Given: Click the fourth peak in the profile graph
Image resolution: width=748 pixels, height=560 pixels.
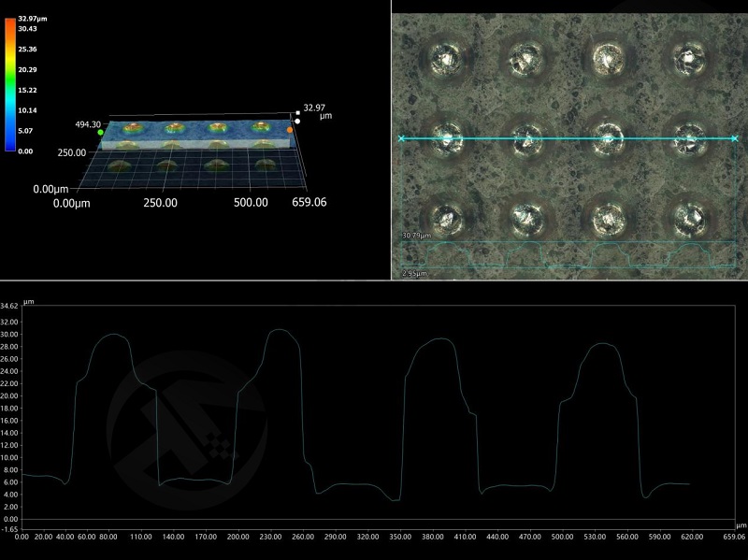Looking at the screenshot, I should (605, 344).
